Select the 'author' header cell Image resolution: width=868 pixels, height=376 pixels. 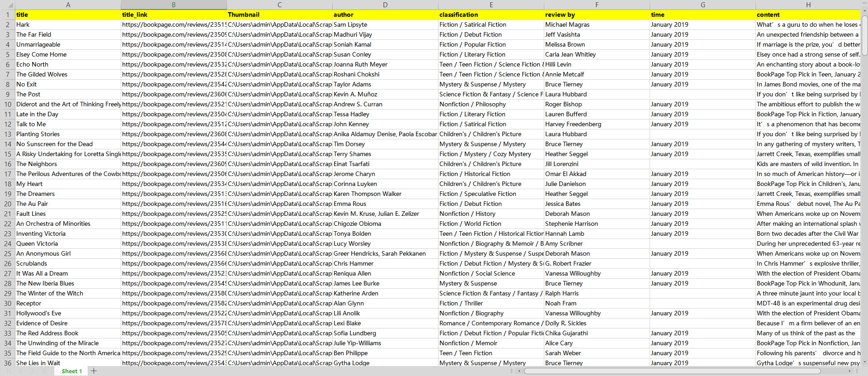pos(386,14)
